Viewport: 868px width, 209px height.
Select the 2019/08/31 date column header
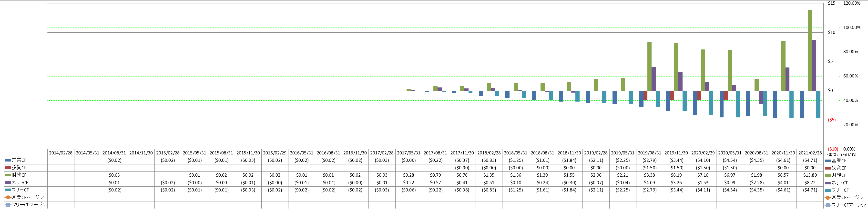650,153
